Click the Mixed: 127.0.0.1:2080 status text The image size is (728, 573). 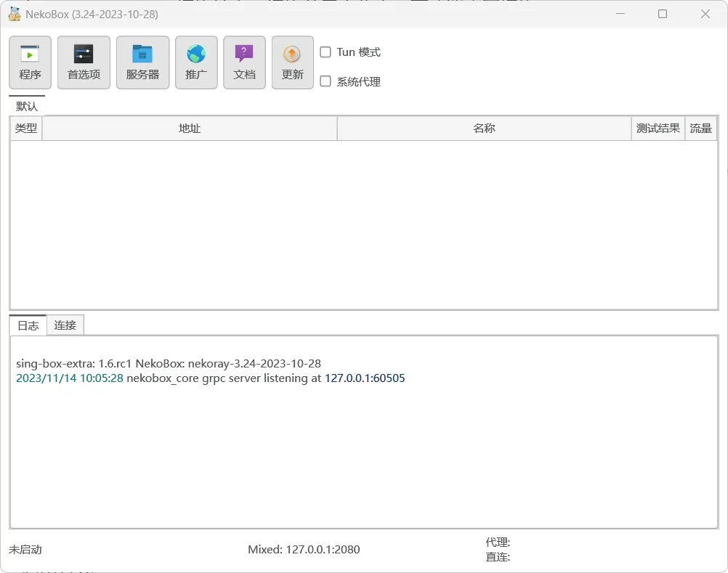pyautogui.click(x=304, y=550)
